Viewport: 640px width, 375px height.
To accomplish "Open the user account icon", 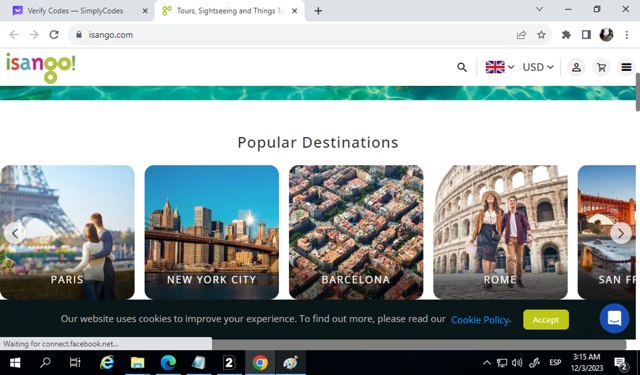I will [576, 67].
